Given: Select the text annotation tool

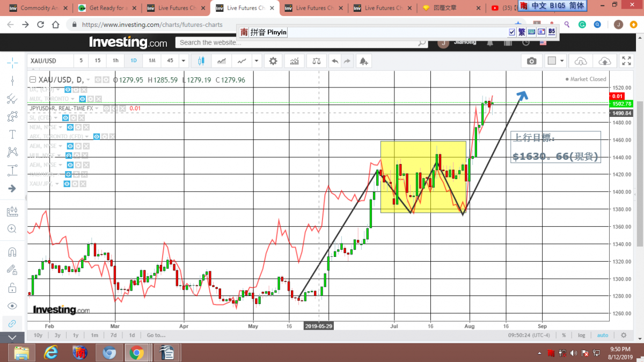Looking at the screenshot, I should 12,134.
